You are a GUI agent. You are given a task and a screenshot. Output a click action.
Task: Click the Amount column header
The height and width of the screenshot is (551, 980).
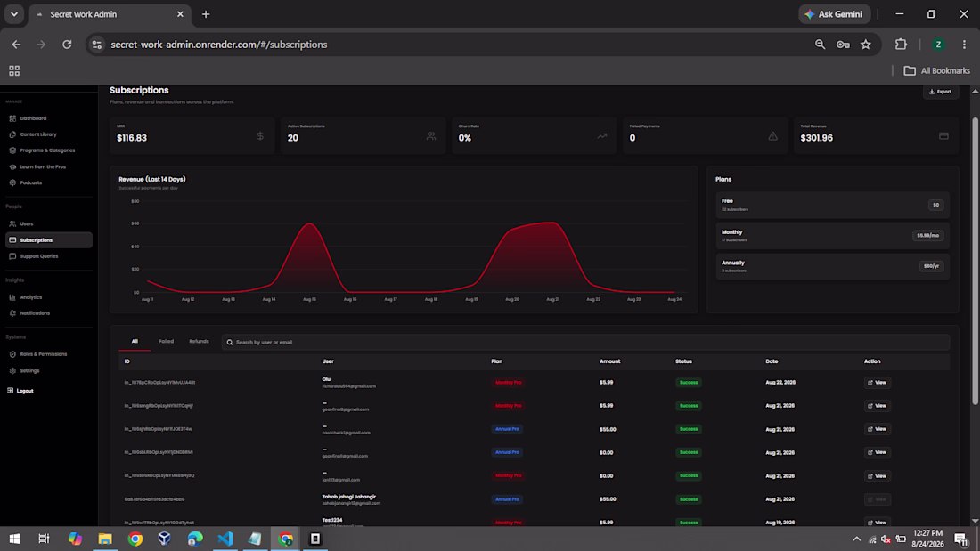click(x=610, y=361)
